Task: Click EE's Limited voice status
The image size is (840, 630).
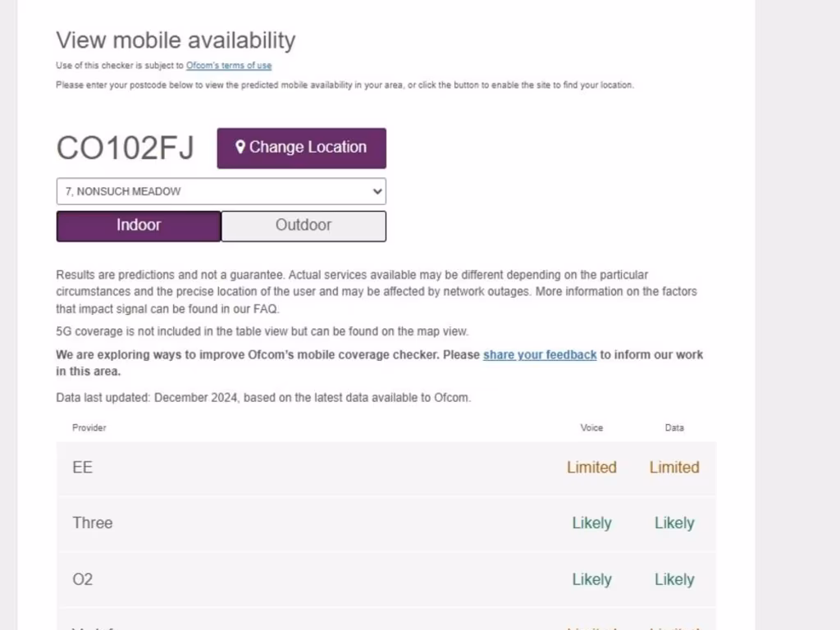Action: pyautogui.click(x=591, y=468)
